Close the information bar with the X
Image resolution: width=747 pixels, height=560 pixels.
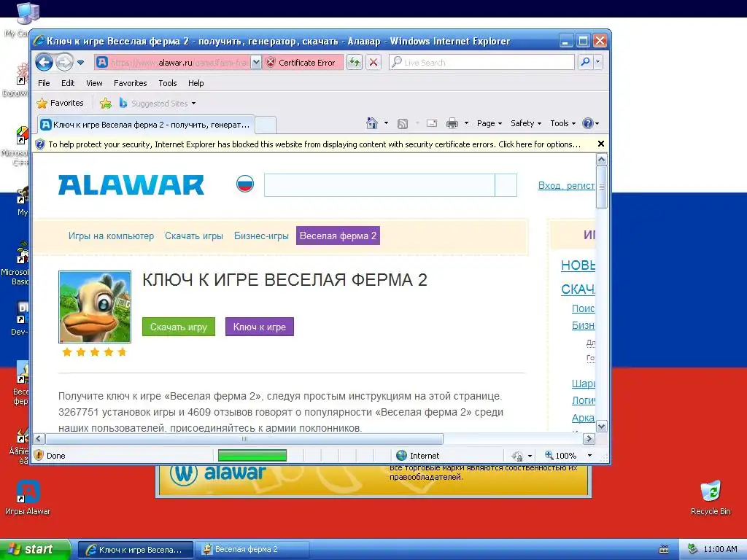pyautogui.click(x=601, y=144)
